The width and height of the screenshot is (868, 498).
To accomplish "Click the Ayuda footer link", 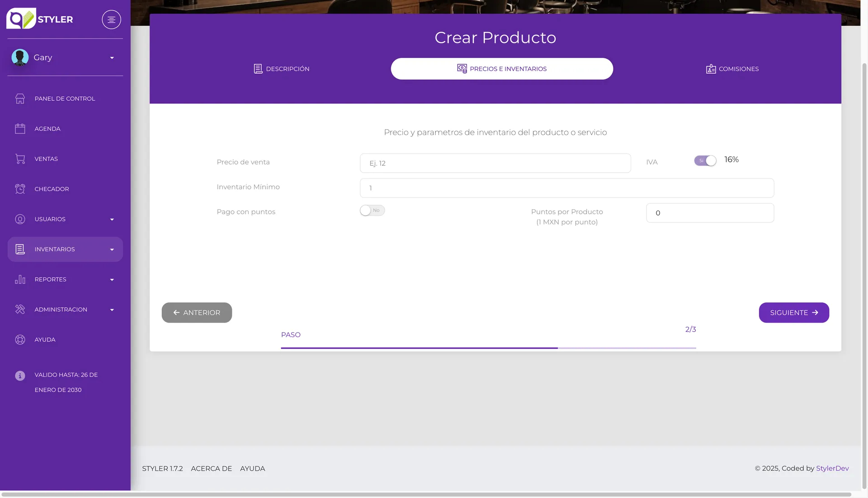I will pos(252,469).
